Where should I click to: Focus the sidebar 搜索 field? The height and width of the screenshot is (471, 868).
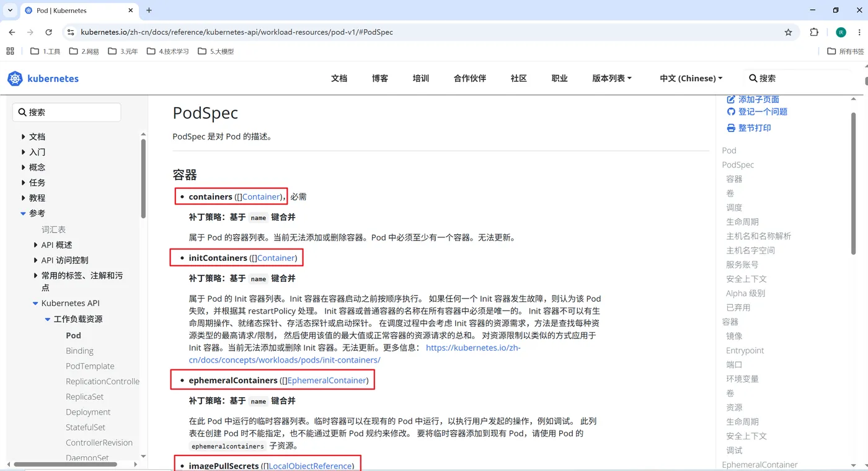click(66, 112)
